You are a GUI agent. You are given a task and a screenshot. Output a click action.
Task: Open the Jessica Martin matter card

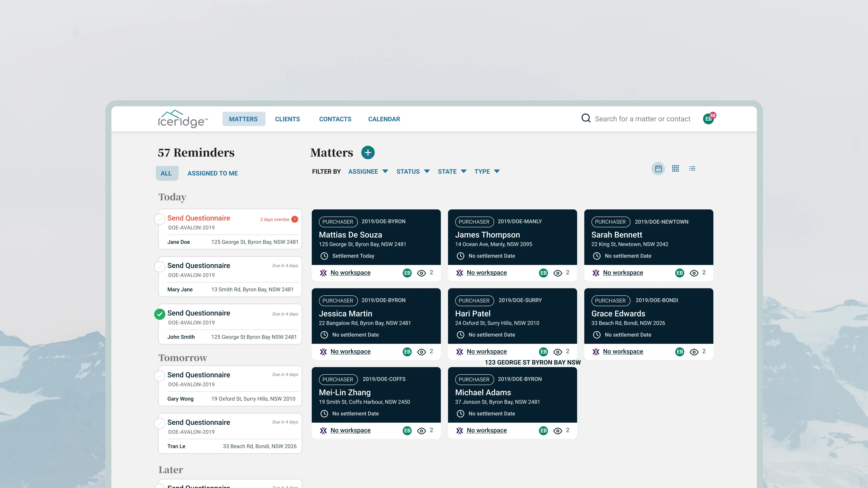[376, 324]
